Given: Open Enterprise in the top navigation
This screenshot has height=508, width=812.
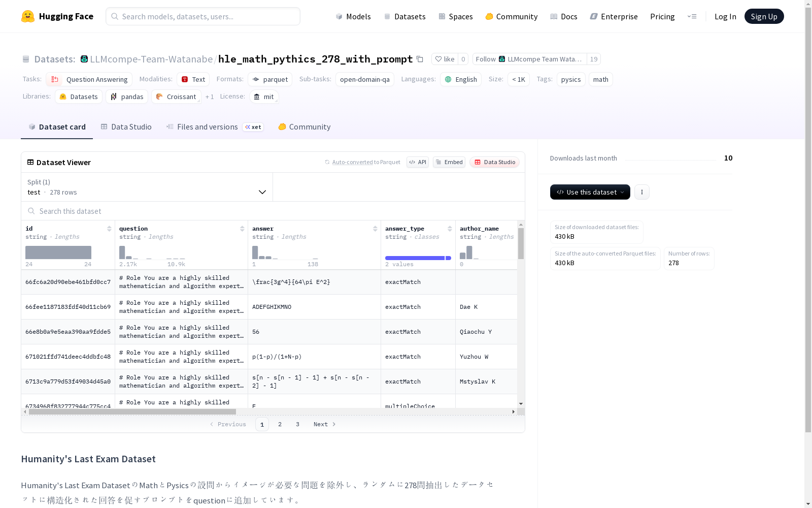Looking at the screenshot, I should (x=614, y=16).
